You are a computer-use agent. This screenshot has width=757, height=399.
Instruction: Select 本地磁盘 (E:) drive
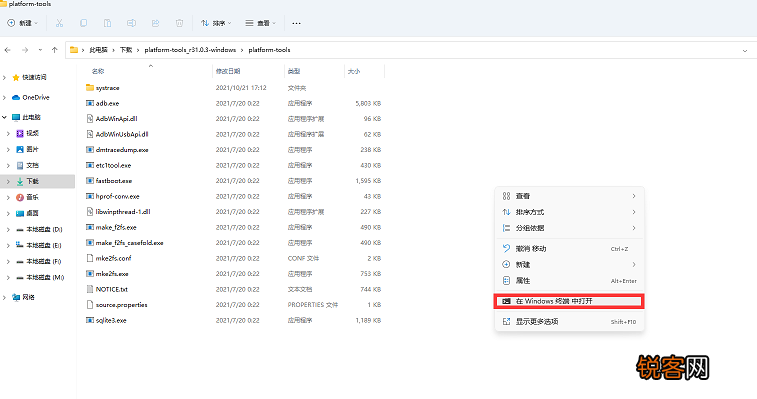[x=39, y=245]
